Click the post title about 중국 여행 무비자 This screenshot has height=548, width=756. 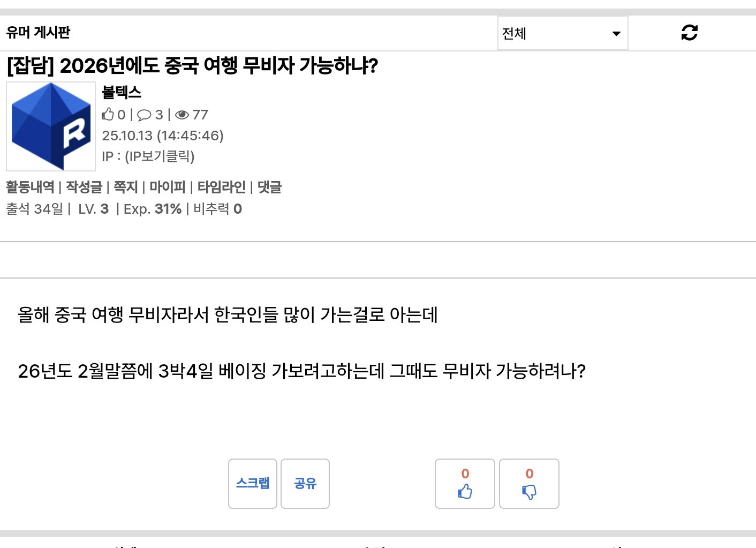[x=192, y=66]
